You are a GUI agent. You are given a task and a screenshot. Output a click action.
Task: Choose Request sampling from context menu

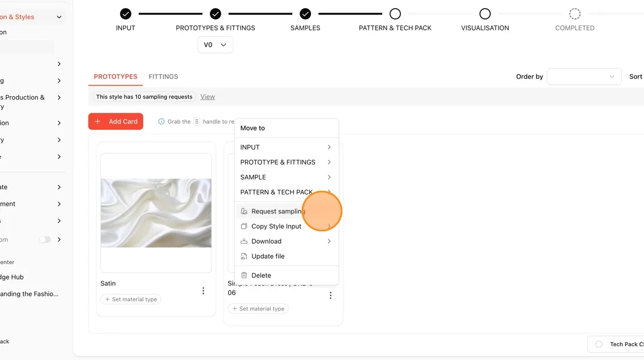click(286, 211)
